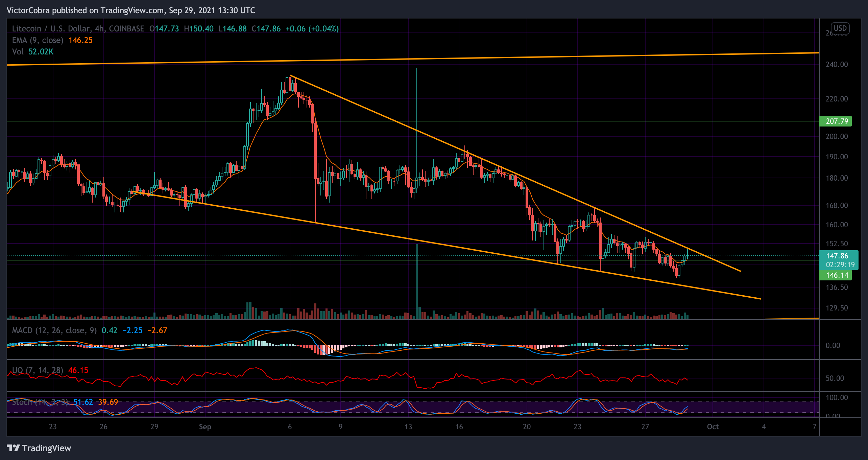Click the Sep date axis label
Image resolution: width=868 pixels, height=460 pixels.
click(205, 427)
